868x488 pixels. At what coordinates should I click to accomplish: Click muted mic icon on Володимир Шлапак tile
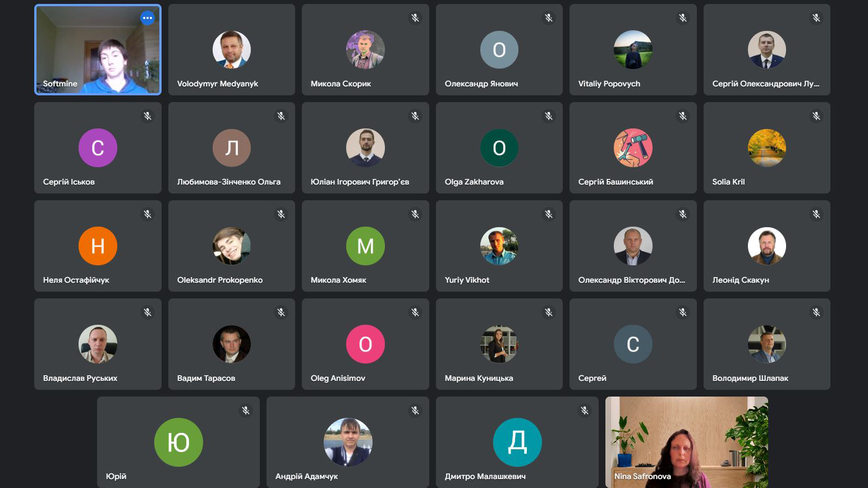click(816, 312)
